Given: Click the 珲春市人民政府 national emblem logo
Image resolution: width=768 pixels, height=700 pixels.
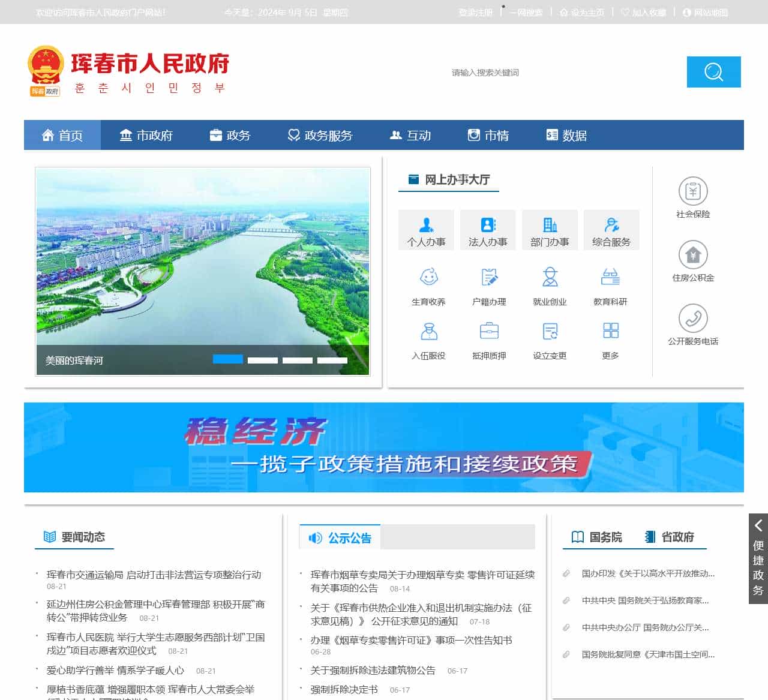Looking at the screenshot, I should point(46,70).
